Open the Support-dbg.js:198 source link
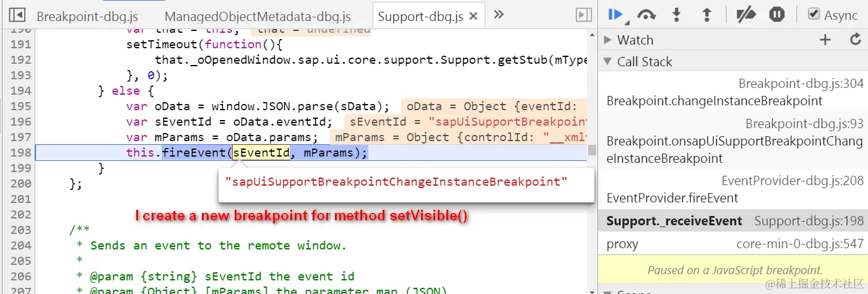The image size is (868, 294). tap(809, 221)
